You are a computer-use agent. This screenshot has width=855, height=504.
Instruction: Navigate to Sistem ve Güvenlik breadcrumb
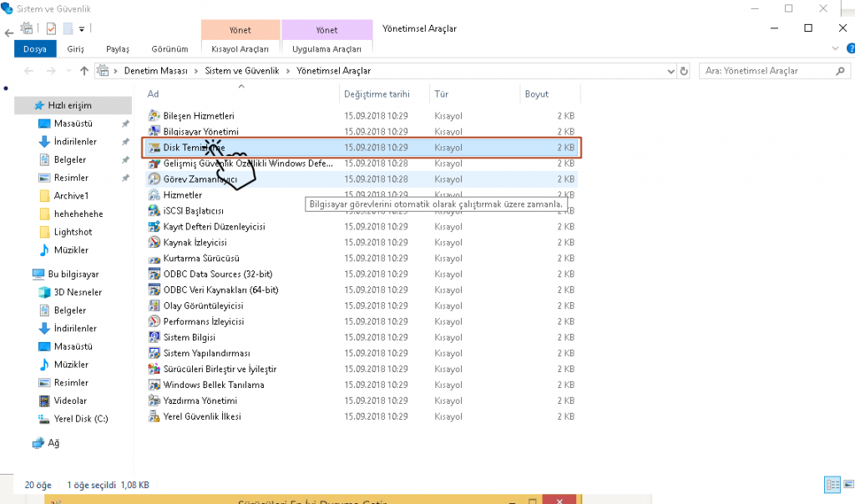pos(241,71)
